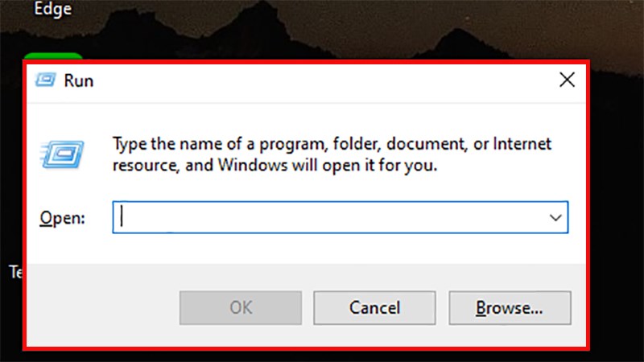Viewport: 644px width, 362px height.
Task: Click the small Run icon in title bar
Action: click(45, 80)
